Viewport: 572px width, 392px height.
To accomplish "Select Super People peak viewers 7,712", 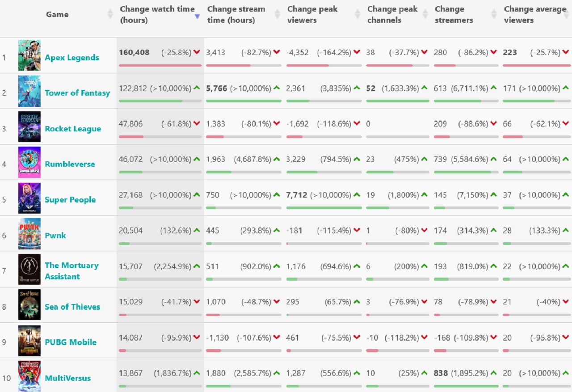I will (297, 195).
